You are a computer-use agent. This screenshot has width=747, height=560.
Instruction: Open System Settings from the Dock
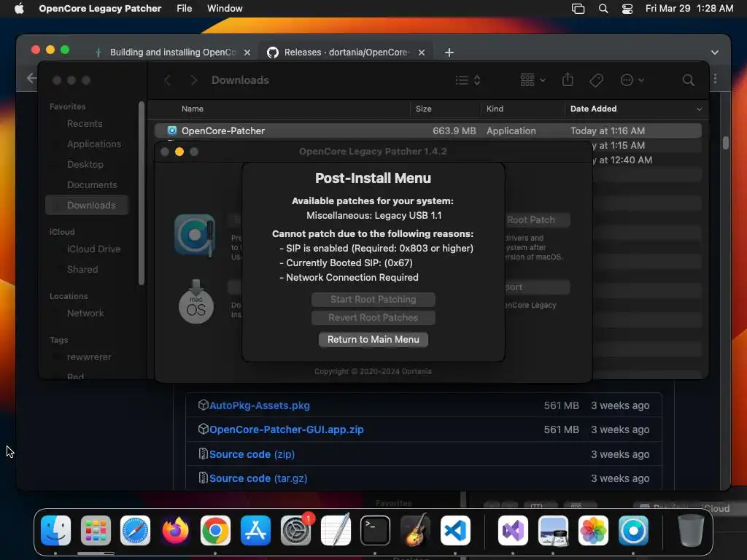tap(295, 531)
